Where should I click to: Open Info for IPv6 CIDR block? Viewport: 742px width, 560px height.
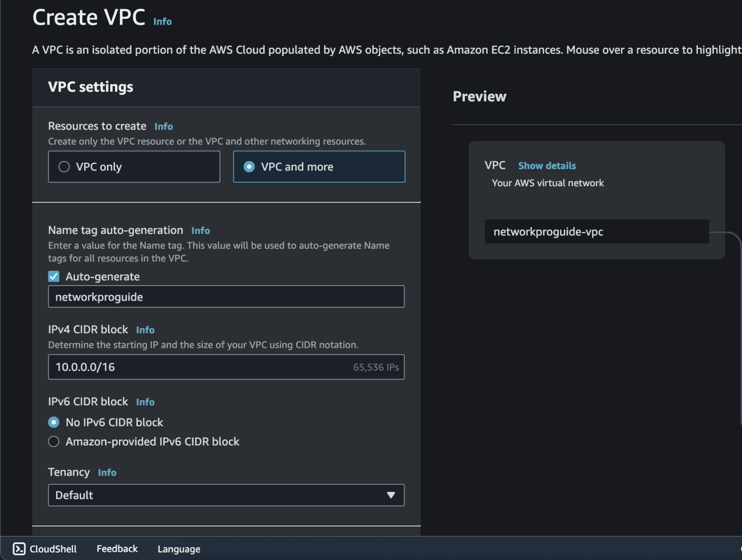click(x=145, y=402)
